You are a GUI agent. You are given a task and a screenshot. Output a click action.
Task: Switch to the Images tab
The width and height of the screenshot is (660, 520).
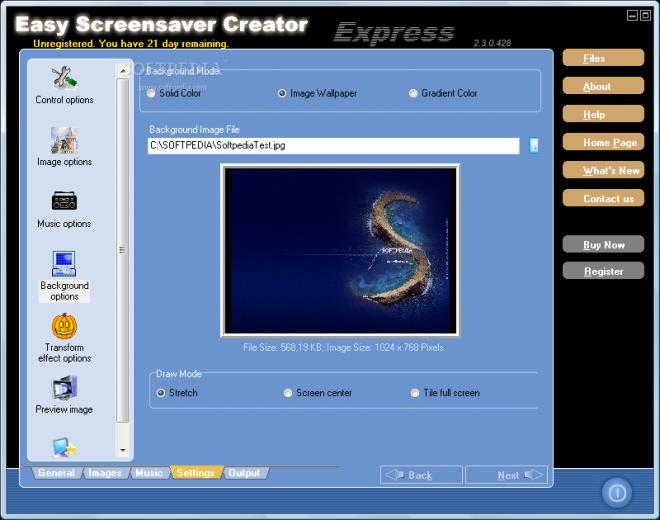coord(105,473)
